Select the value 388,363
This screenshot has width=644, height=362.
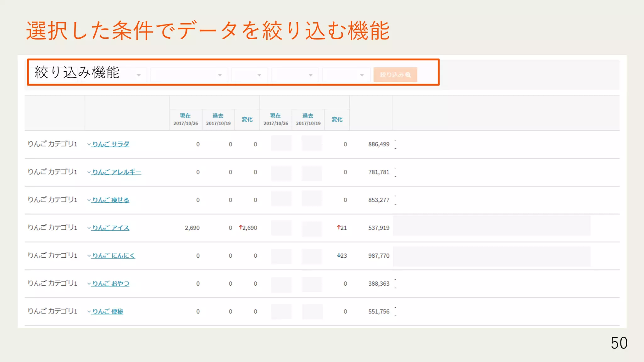pyautogui.click(x=379, y=284)
